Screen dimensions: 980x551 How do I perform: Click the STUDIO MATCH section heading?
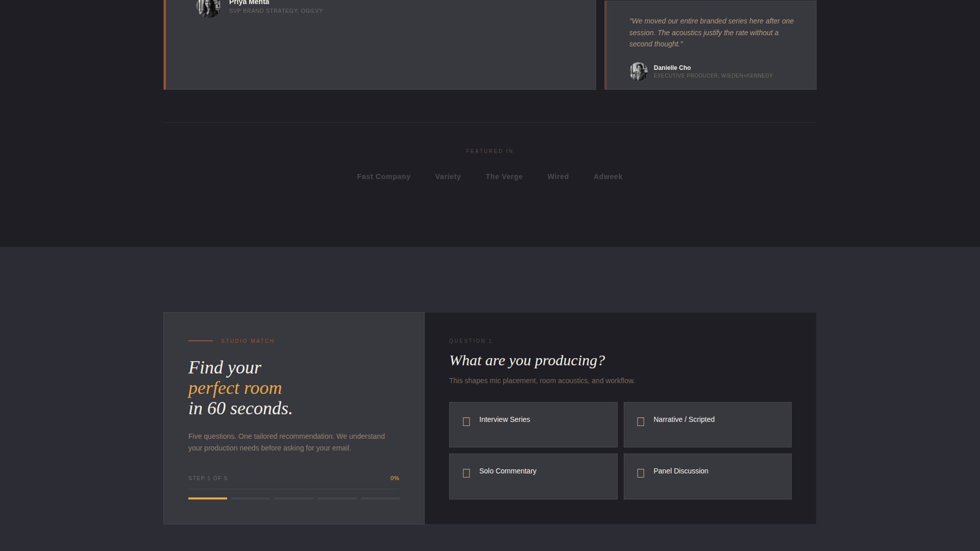tap(248, 341)
